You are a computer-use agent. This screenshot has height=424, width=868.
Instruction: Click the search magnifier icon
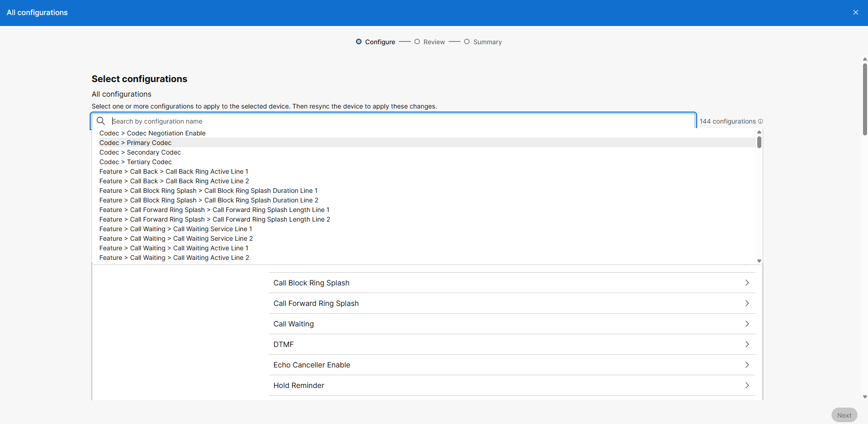(101, 121)
